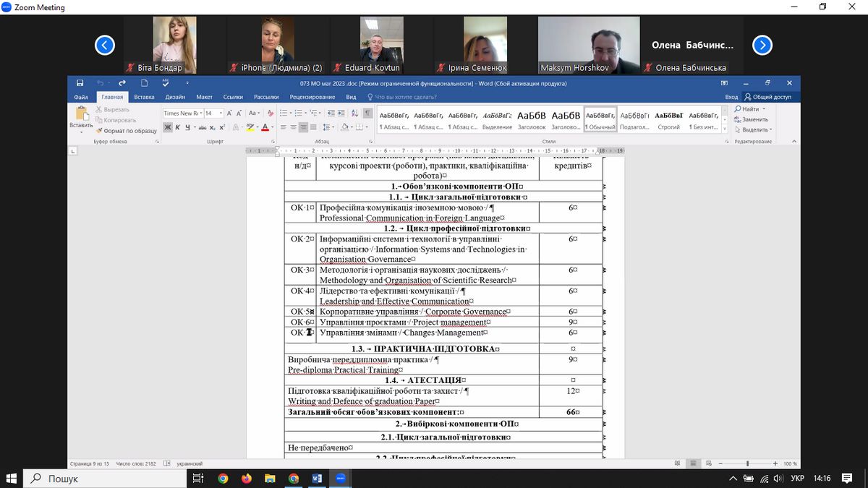The height and width of the screenshot is (488, 868).
Task: Open the Рецензирование ribbon tab
Action: (x=312, y=97)
